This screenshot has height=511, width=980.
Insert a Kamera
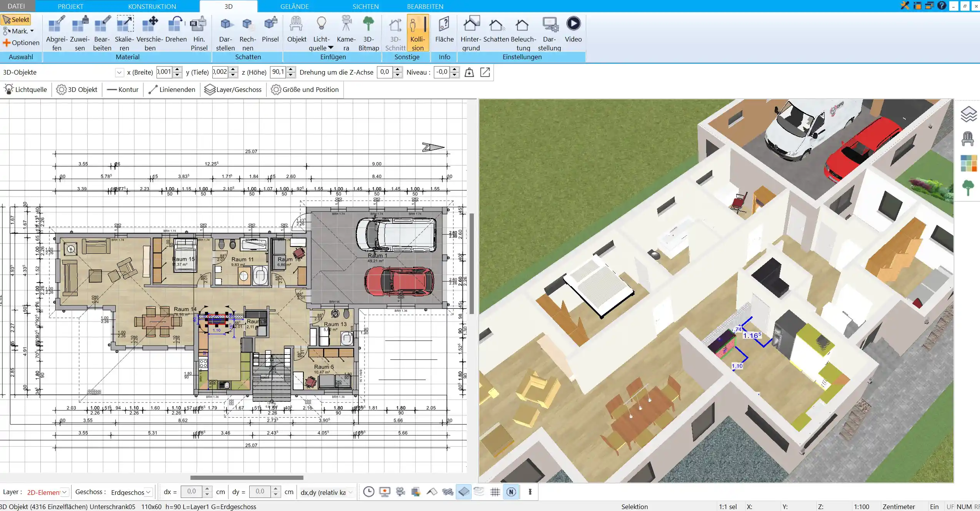point(346,33)
